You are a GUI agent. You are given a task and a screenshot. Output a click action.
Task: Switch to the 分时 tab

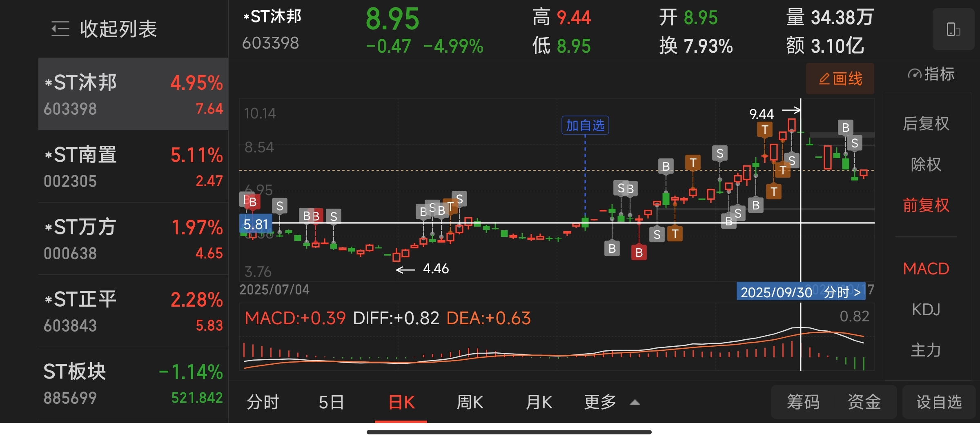(x=263, y=402)
